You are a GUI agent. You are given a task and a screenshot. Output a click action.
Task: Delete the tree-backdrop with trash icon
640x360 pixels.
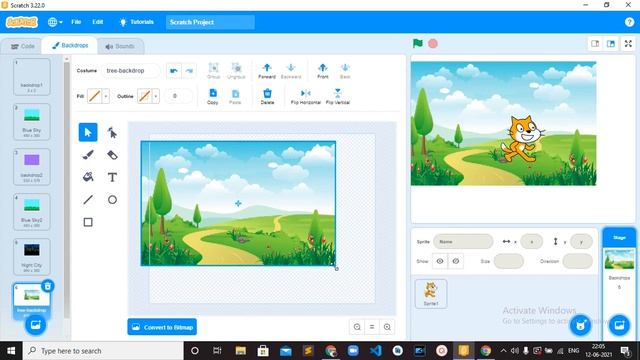(x=48, y=286)
